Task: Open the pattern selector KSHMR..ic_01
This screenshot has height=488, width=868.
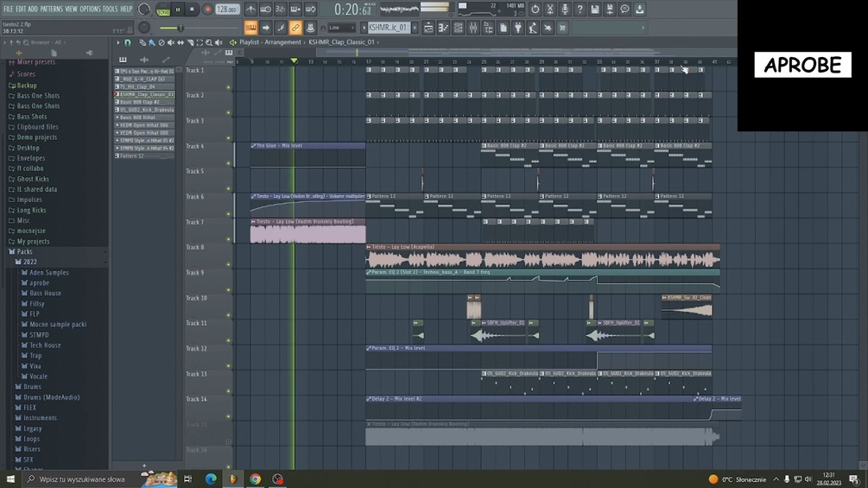Action: point(389,28)
